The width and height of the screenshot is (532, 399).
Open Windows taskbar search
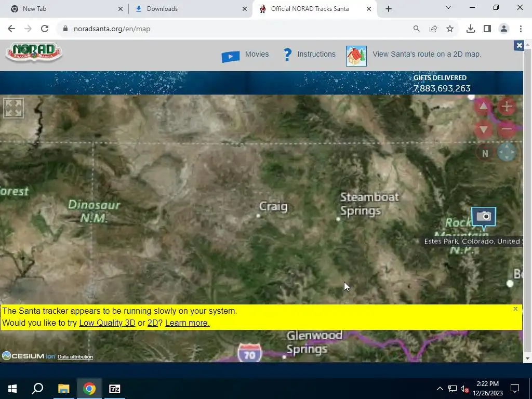(37, 389)
